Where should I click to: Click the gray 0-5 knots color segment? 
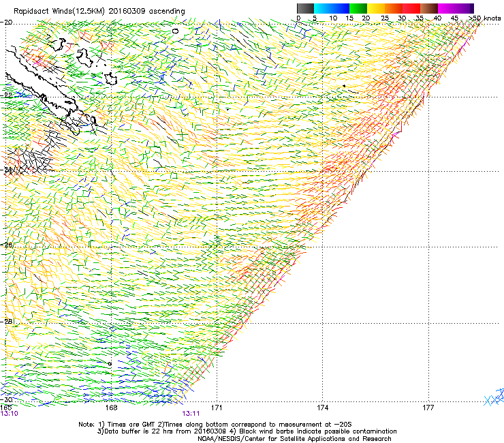(305, 8)
